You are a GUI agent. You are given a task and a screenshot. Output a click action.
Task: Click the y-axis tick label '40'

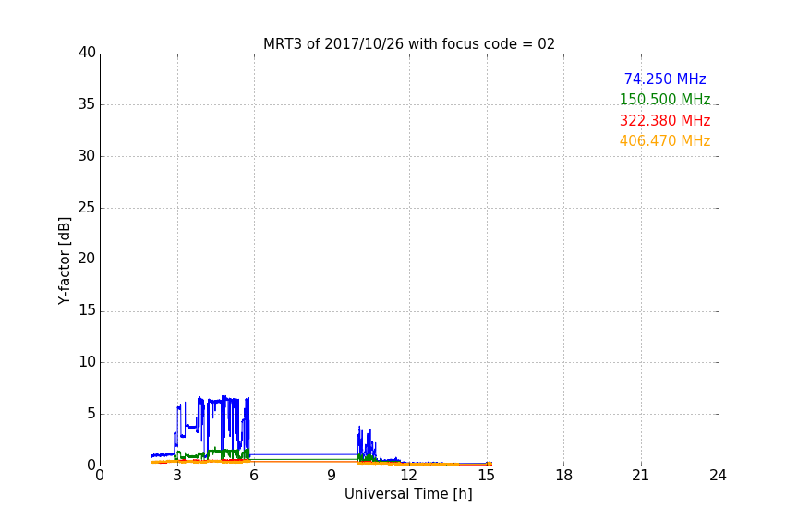point(87,52)
